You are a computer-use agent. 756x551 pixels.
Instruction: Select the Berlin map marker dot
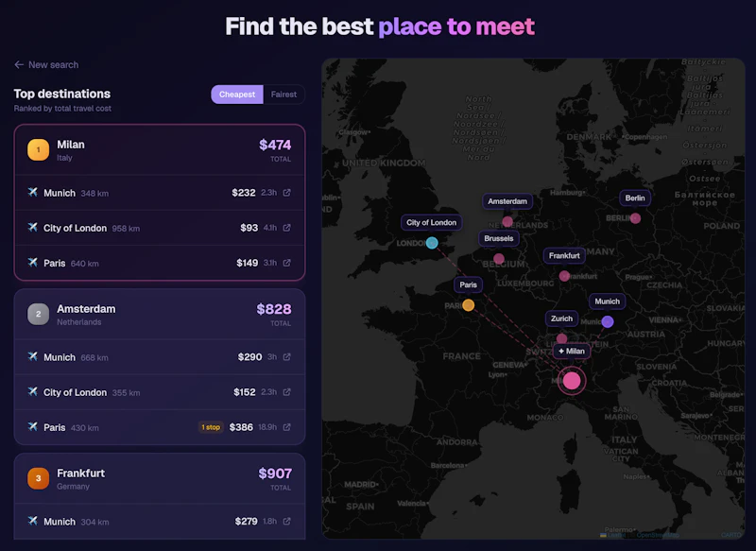635,218
